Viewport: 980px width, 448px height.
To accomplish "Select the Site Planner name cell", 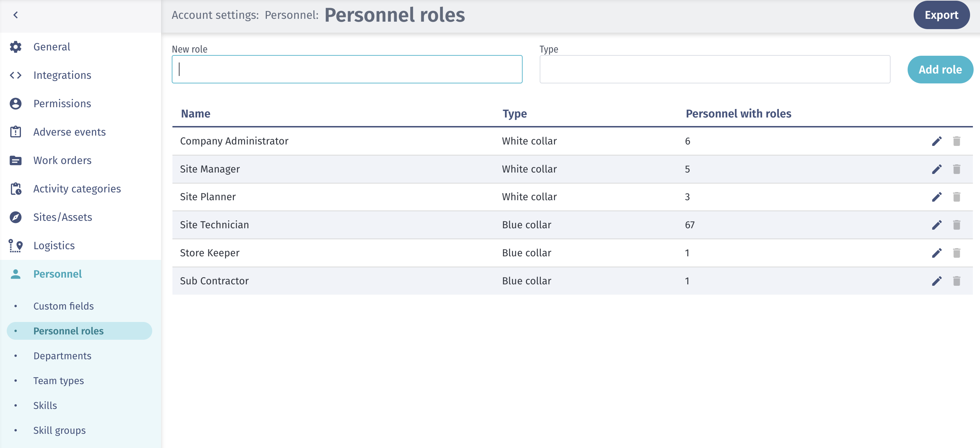I will (208, 197).
